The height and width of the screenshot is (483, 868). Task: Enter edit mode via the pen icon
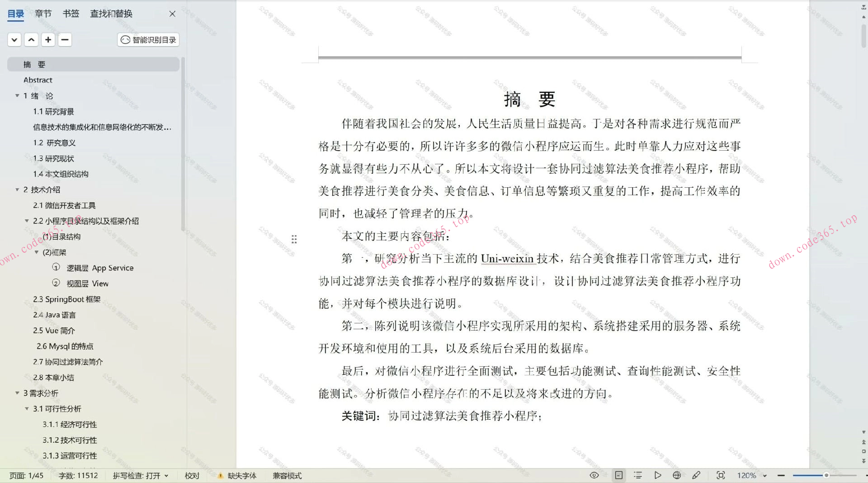pos(697,475)
